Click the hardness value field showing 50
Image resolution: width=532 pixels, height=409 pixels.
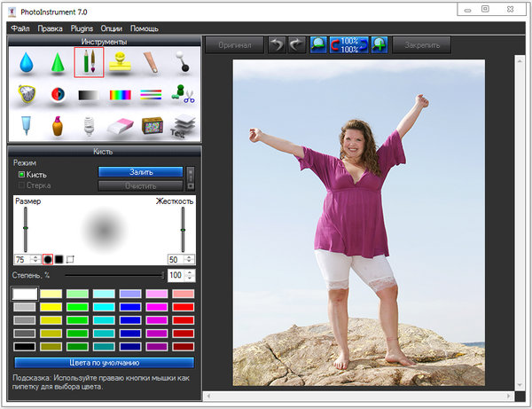[x=176, y=259]
